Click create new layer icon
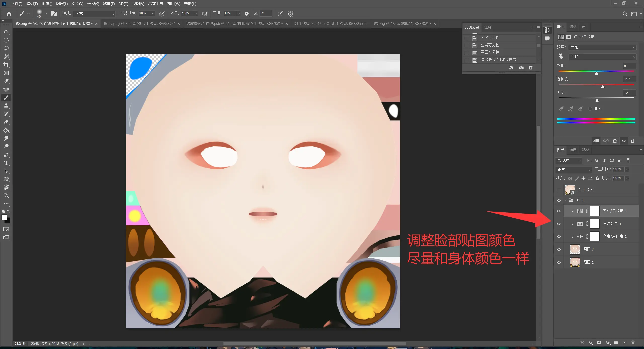The width and height of the screenshot is (644, 349). [x=624, y=342]
